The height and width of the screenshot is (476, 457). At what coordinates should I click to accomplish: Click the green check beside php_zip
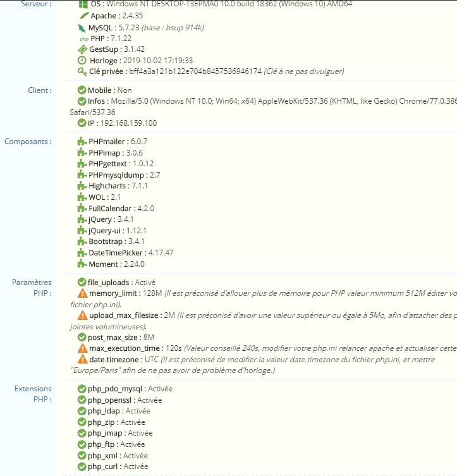[x=82, y=422]
